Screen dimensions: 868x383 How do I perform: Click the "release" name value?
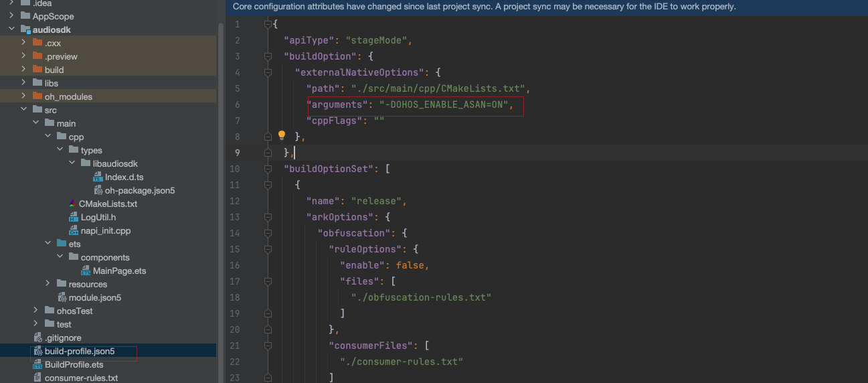(x=376, y=201)
